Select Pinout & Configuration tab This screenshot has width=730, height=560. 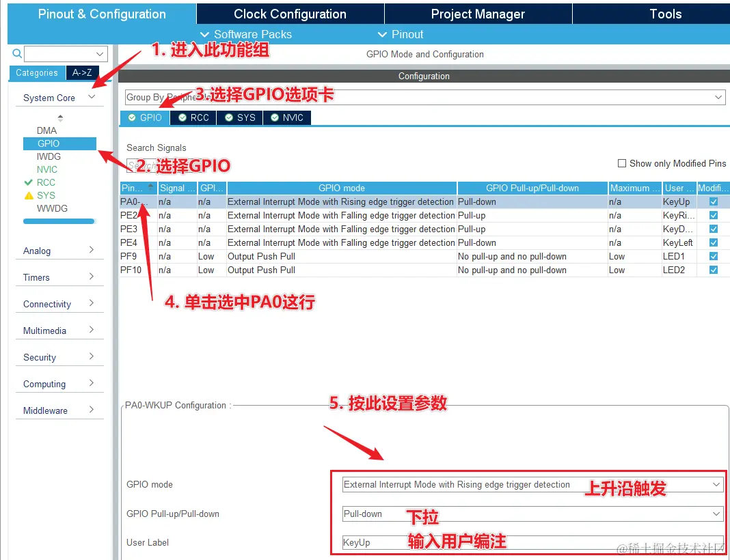click(102, 14)
